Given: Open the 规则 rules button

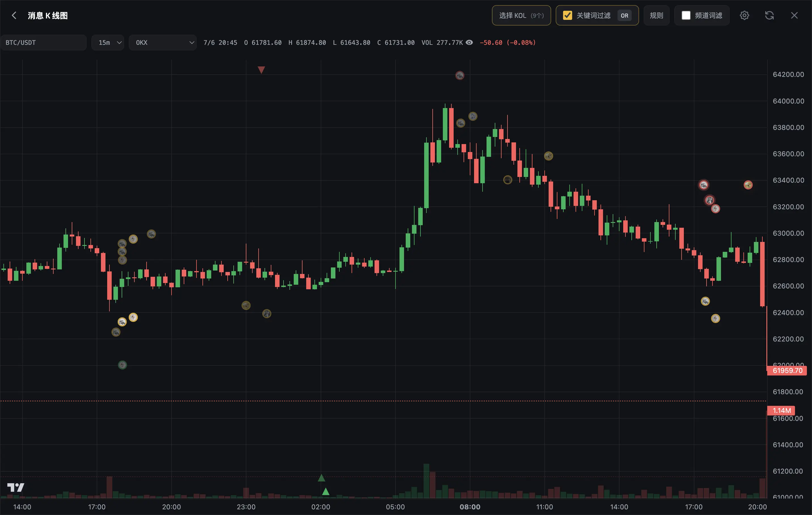Looking at the screenshot, I should pos(656,16).
